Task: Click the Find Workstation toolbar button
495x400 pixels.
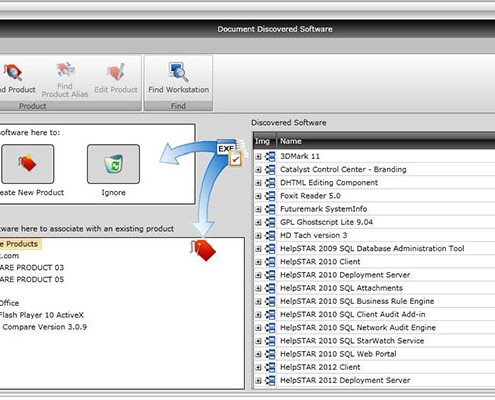Action: [x=178, y=79]
